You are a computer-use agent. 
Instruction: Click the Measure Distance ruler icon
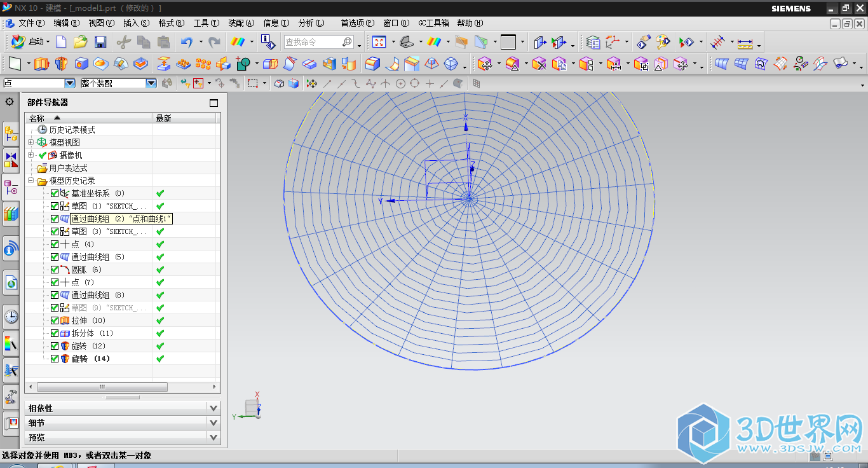[745, 43]
